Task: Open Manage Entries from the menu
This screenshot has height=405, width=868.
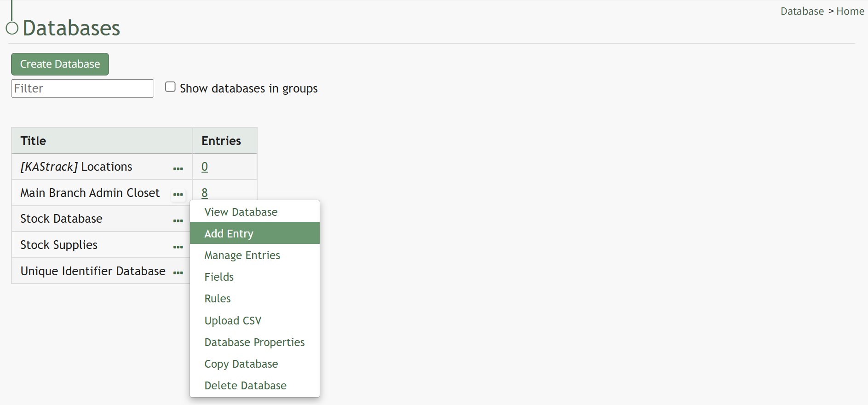Action: click(255, 255)
